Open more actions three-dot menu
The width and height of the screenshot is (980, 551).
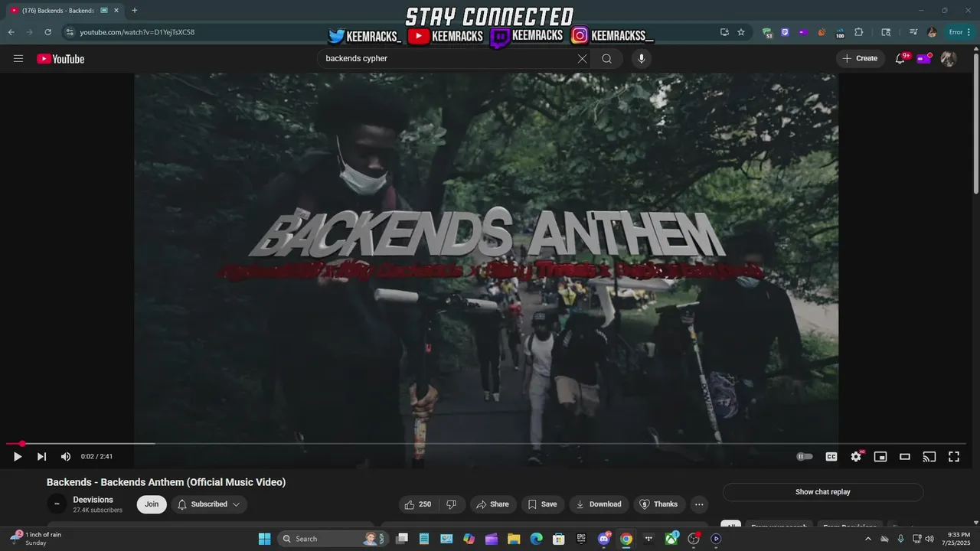[x=698, y=504]
